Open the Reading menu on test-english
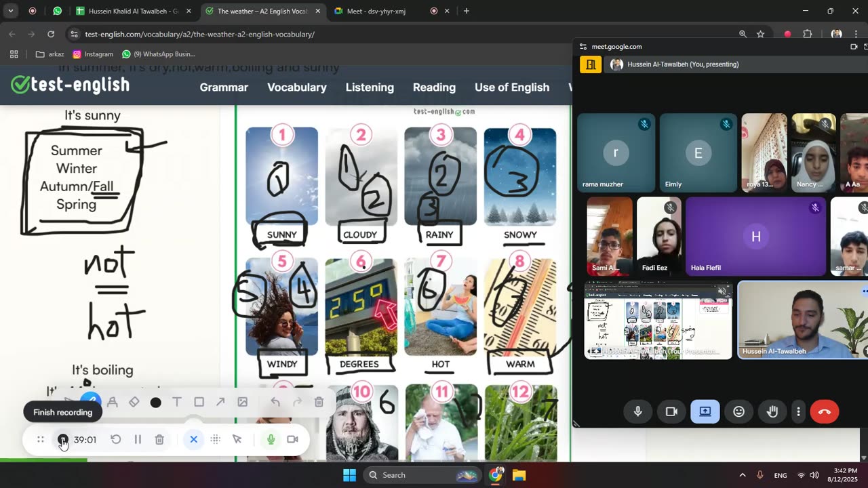Screen dimensions: 868x488 pyautogui.click(x=434, y=87)
